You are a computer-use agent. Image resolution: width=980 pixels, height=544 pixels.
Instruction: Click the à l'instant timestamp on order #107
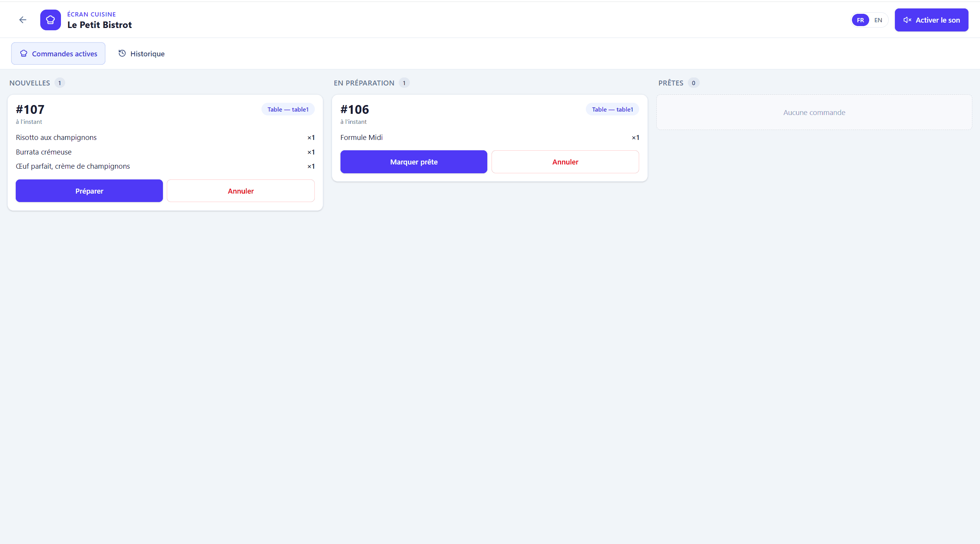(x=29, y=122)
